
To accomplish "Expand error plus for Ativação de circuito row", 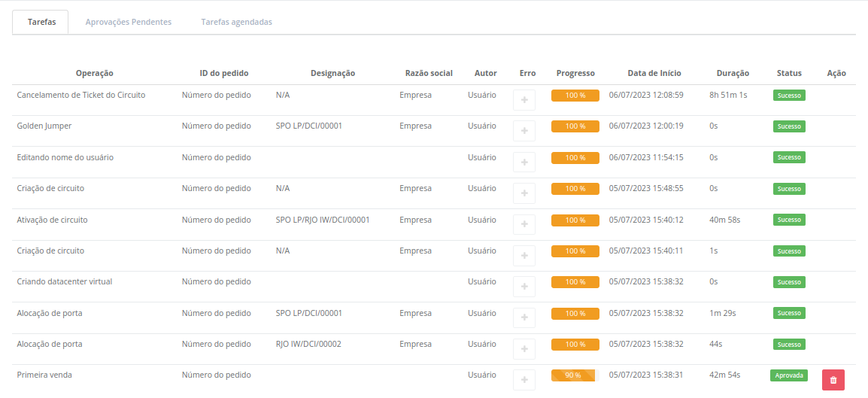I will coord(524,225).
